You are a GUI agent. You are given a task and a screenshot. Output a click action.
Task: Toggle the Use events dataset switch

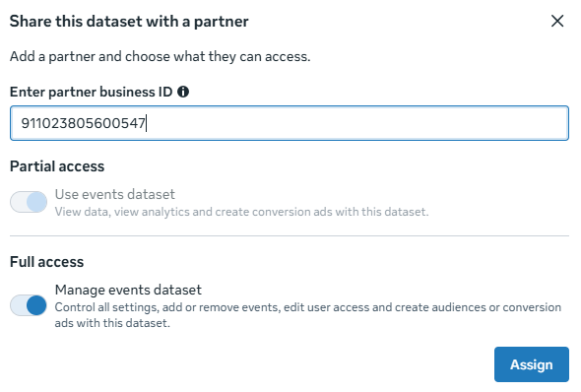[29, 202]
